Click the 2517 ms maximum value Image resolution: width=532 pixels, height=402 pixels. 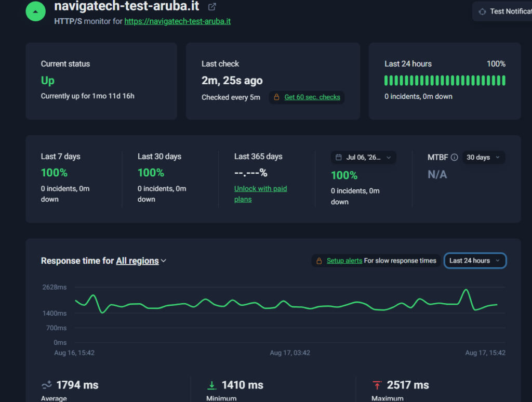[x=408, y=385]
